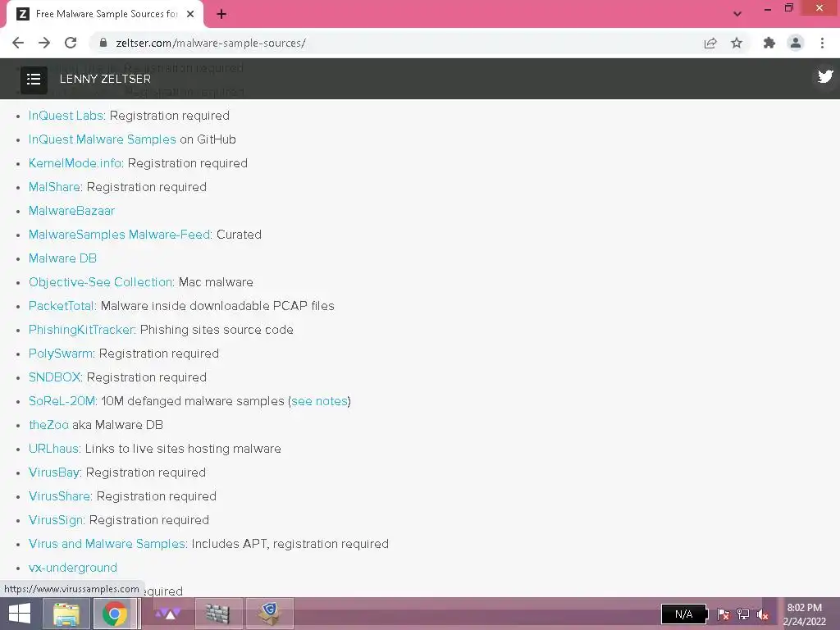Open purple triangles app in taskbar

[x=168, y=614]
